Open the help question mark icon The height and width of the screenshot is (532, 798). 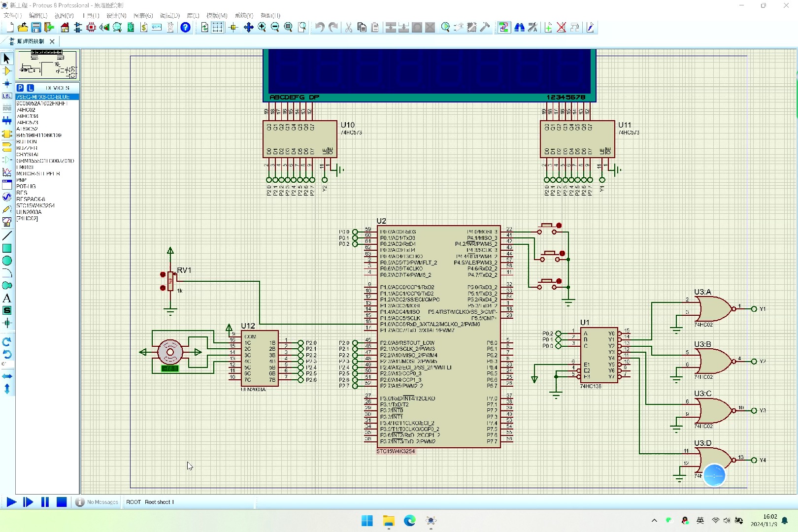[x=185, y=28]
